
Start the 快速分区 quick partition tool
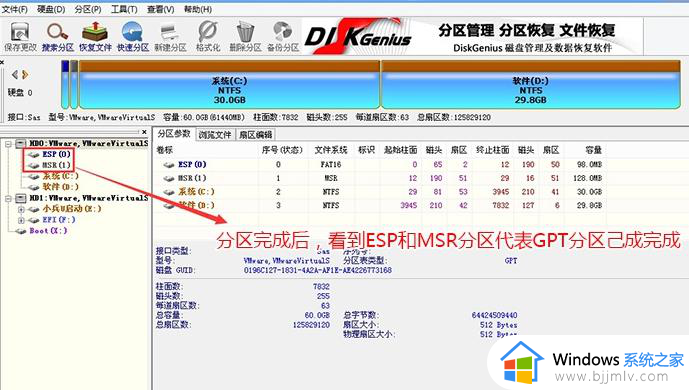coord(133,36)
